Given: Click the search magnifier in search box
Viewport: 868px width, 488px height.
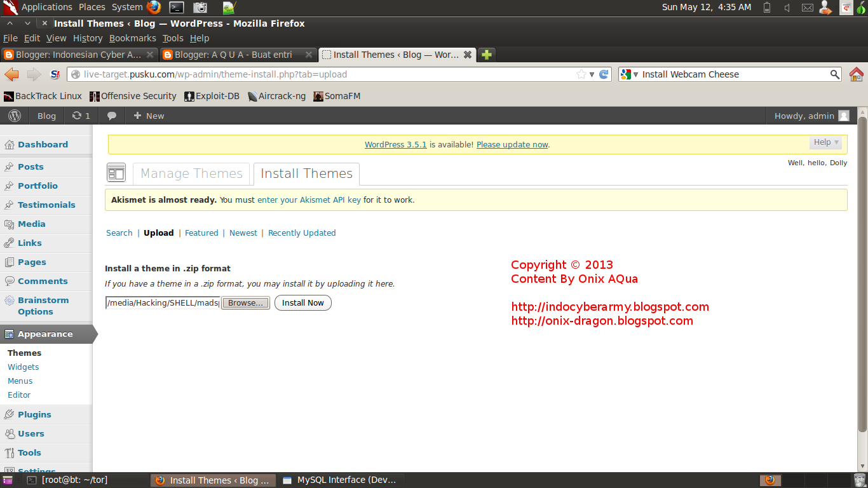Looking at the screenshot, I should tap(835, 74).
